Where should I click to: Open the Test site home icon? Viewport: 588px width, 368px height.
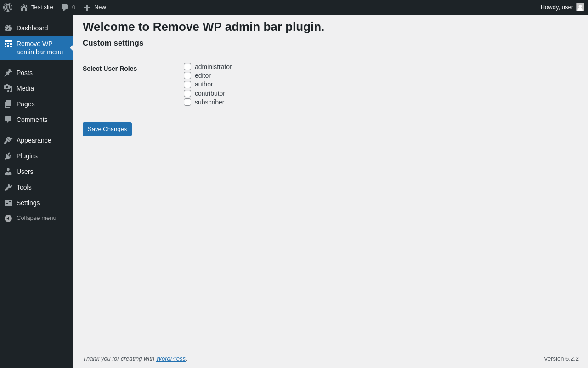click(24, 7)
